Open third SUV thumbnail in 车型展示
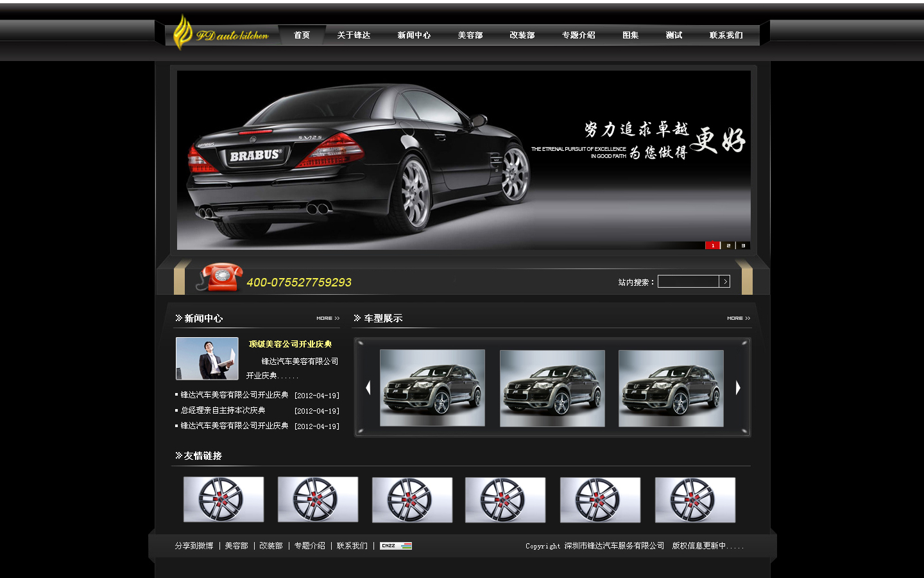Image resolution: width=924 pixels, height=578 pixels. [671, 388]
